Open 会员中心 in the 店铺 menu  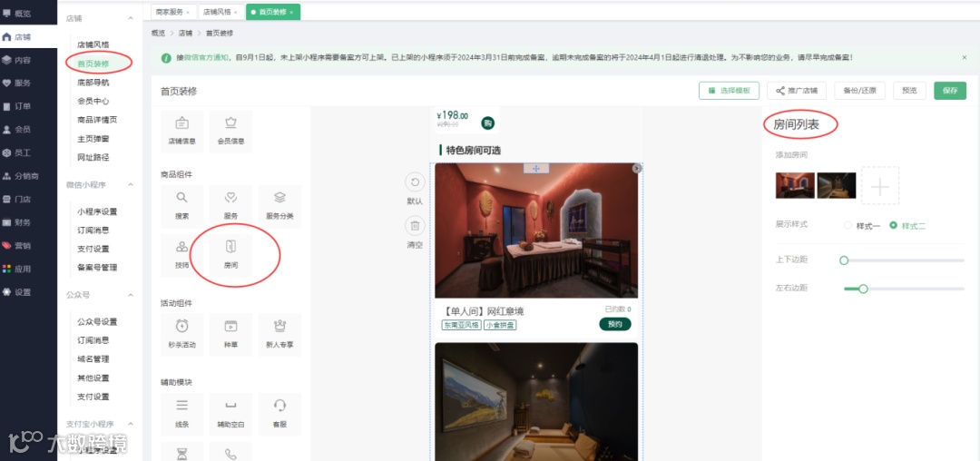(x=93, y=101)
